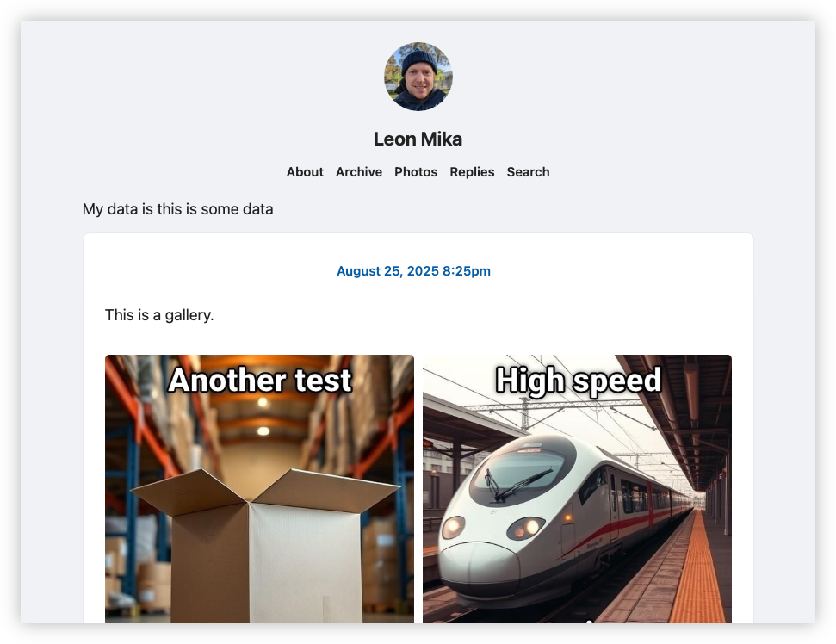Click the Leon Mika profile avatar
This screenshot has width=836, height=644.
pyautogui.click(x=418, y=77)
